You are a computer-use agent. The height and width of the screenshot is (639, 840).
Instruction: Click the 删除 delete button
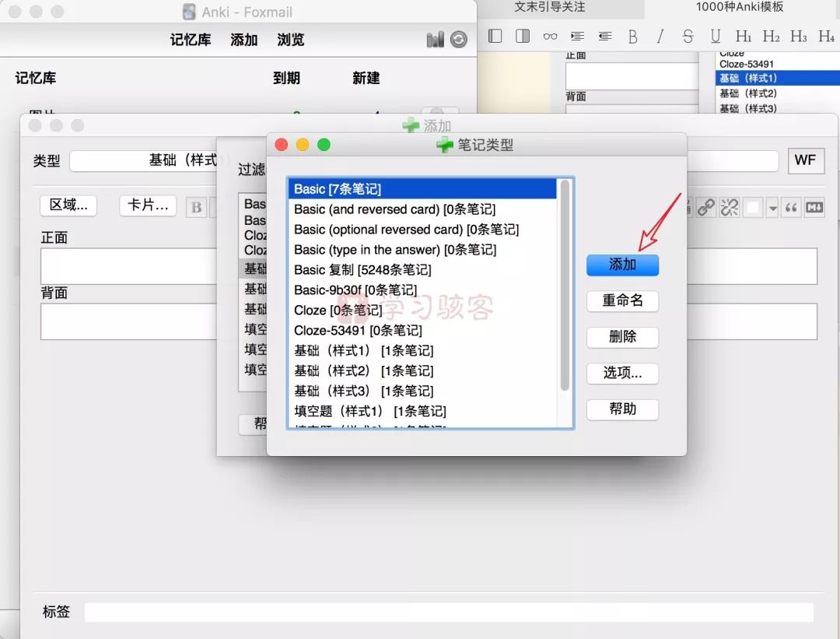pyautogui.click(x=622, y=337)
